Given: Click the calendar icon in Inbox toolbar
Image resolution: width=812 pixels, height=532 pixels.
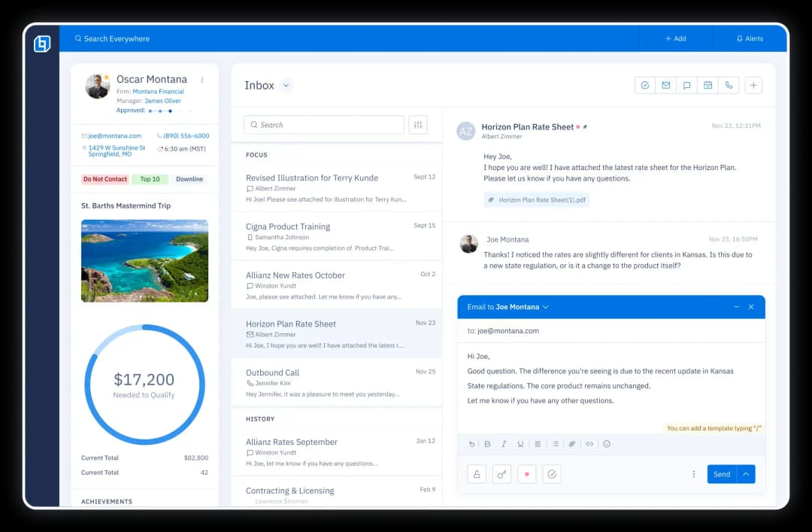Looking at the screenshot, I should [707, 86].
